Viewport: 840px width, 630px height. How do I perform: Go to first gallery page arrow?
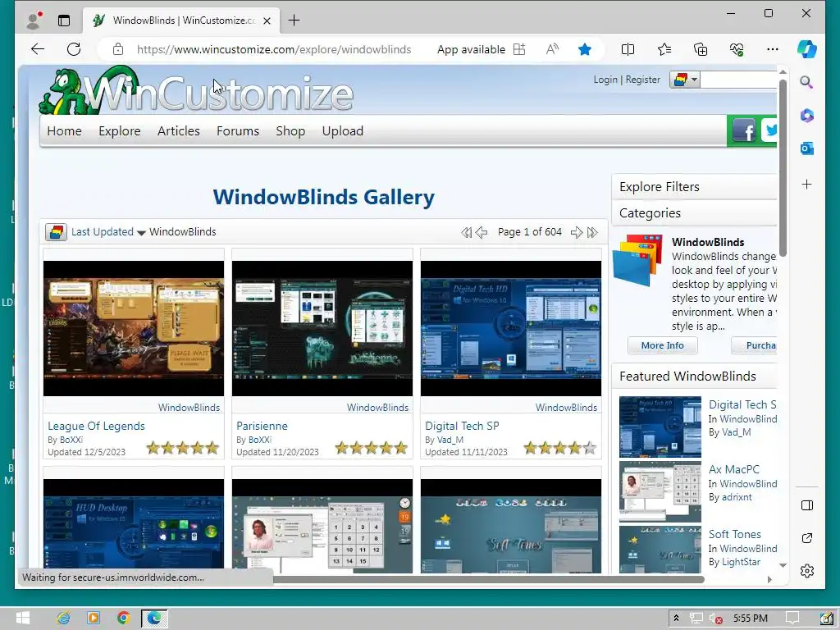(467, 232)
